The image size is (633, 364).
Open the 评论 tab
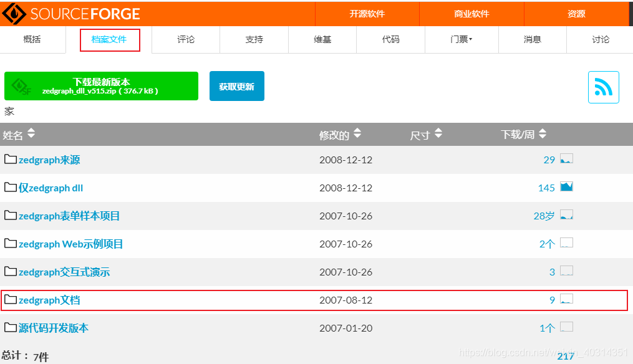186,39
